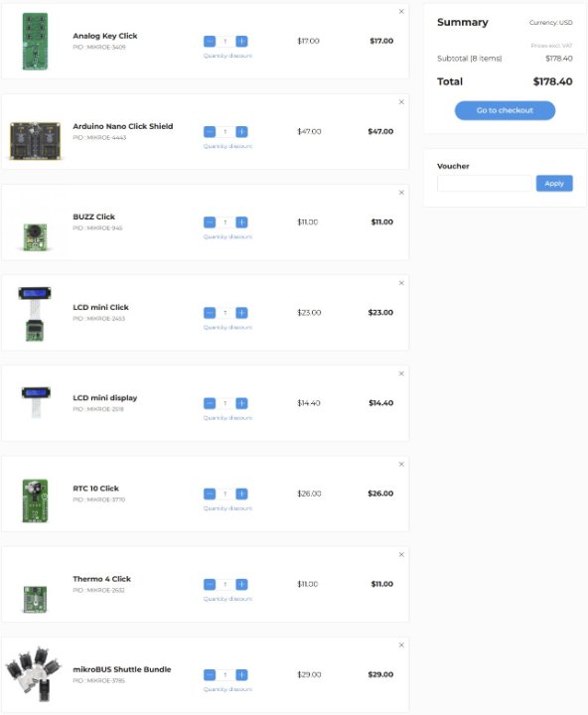
Task: Decrease quantity of LCD mini Click
Action: 210,313
